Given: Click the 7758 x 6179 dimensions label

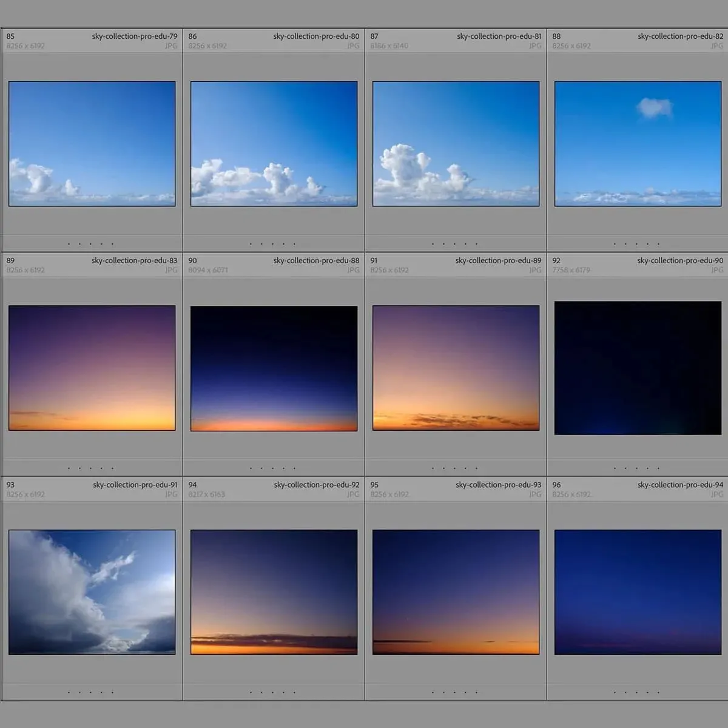Looking at the screenshot, I should tap(571, 270).
